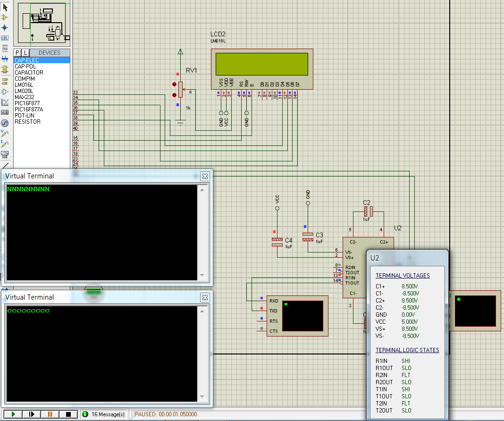Open the Virtual Instruments tool

(x=5, y=154)
